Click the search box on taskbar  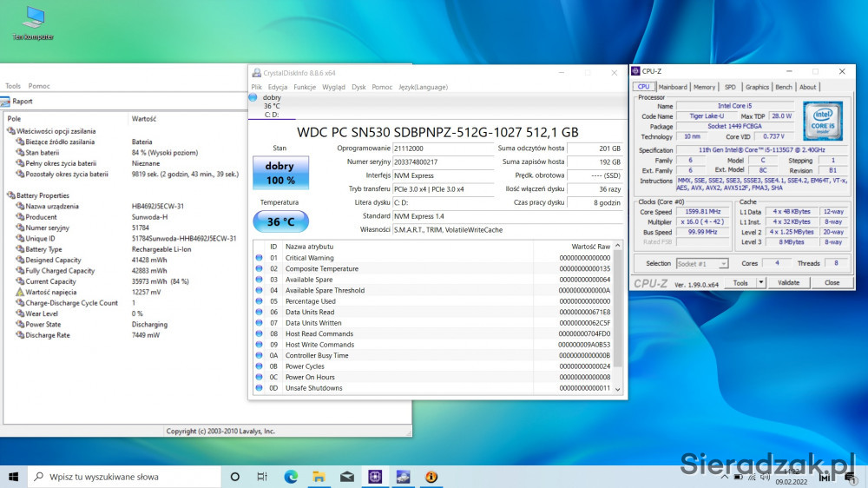(x=124, y=477)
